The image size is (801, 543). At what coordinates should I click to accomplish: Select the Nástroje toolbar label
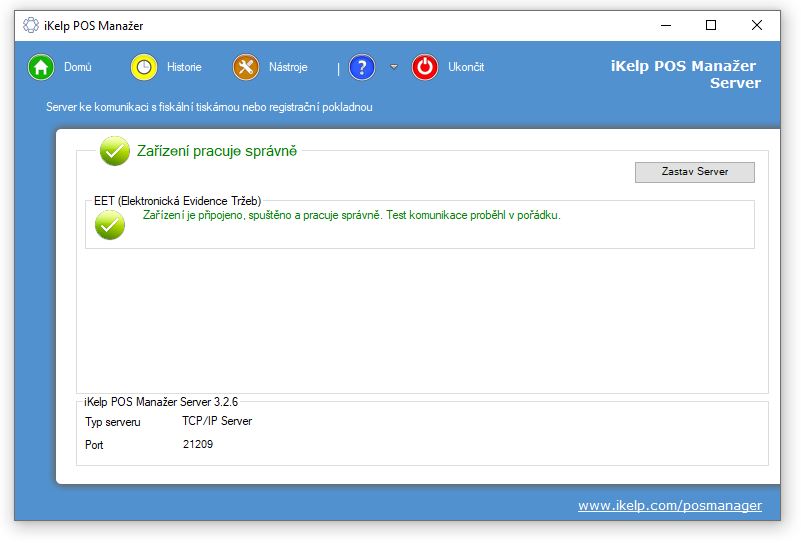(288, 67)
